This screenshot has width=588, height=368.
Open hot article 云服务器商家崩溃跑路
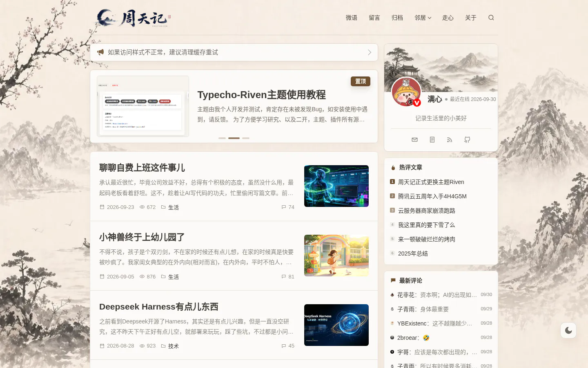pyautogui.click(x=427, y=211)
